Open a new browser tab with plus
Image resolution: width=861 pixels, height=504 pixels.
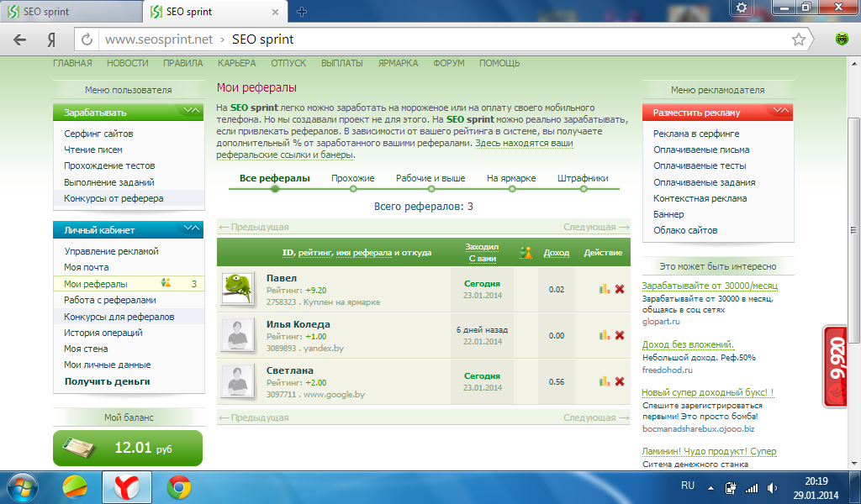[302, 12]
